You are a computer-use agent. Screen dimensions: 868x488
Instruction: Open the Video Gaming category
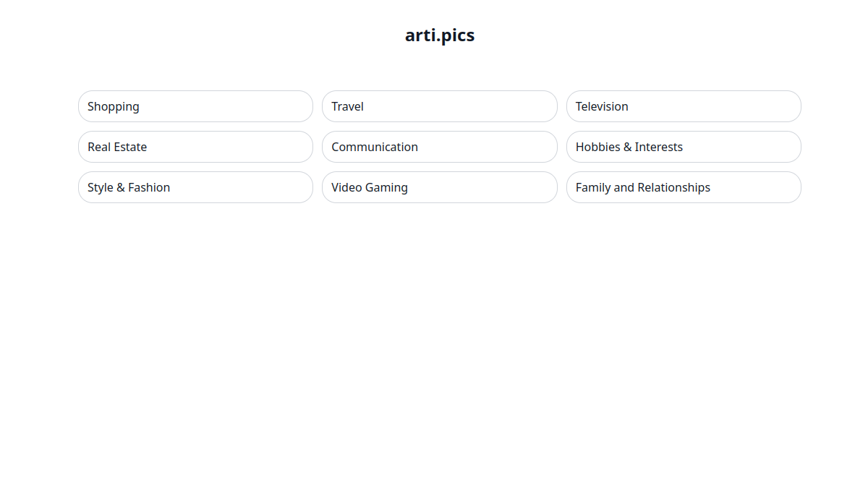[x=440, y=187]
